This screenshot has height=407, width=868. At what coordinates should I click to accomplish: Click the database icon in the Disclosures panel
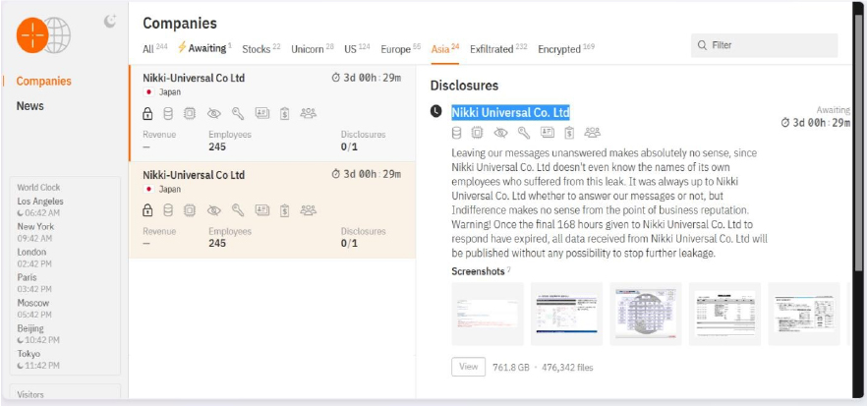[x=457, y=133]
